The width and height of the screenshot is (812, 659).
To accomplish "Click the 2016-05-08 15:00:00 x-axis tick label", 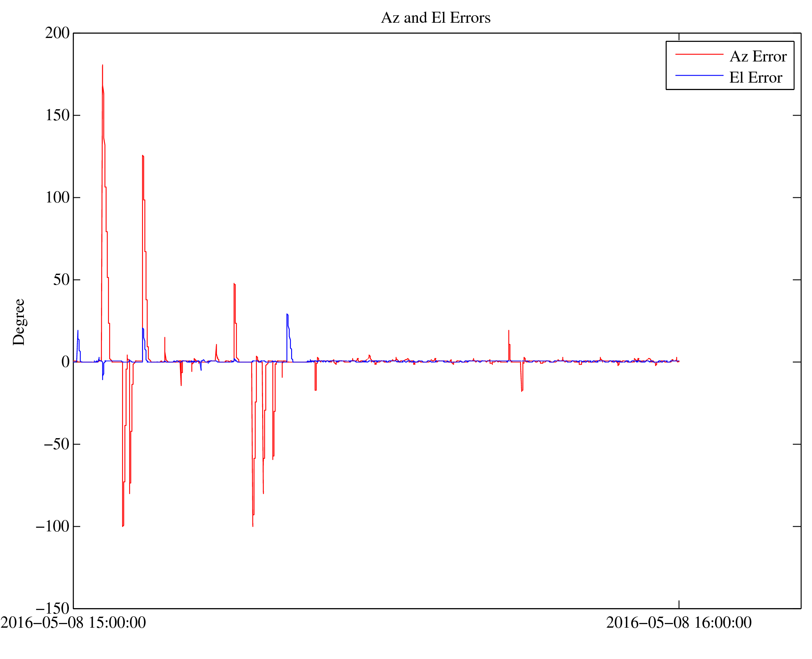I will 73,623.
